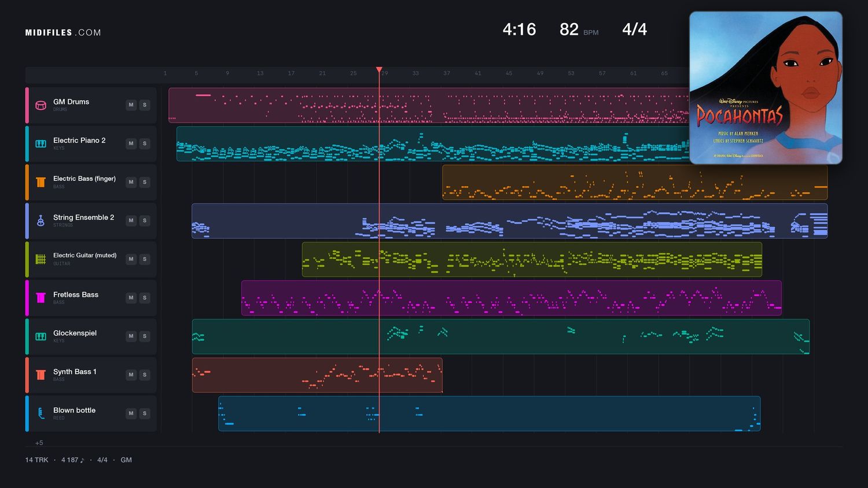The height and width of the screenshot is (488, 868).
Task: Solo the Electric Piano 2 track
Action: (x=145, y=143)
